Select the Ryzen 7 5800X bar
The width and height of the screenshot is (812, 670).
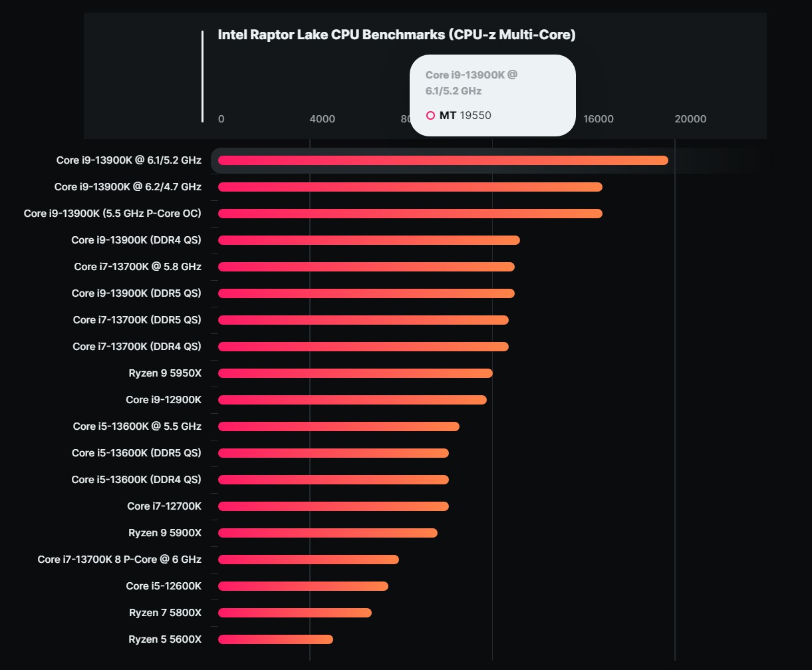295,613
